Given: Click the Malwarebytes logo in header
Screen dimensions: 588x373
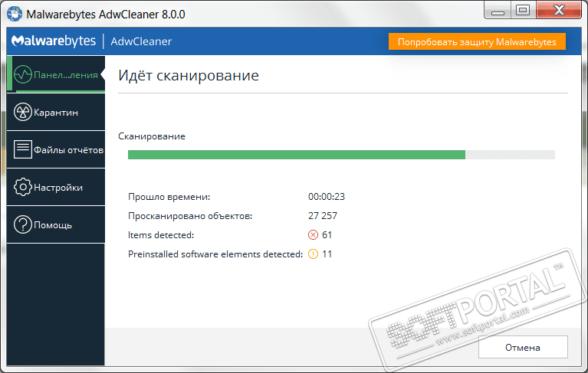Looking at the screenshot, I should [54, 41].
